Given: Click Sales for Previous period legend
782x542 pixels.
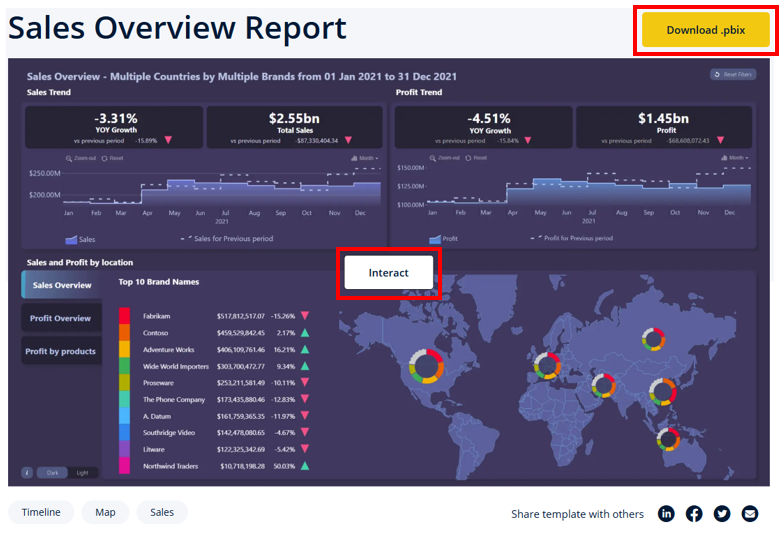Looking at the screenshot, I should [x=227, y=238].
